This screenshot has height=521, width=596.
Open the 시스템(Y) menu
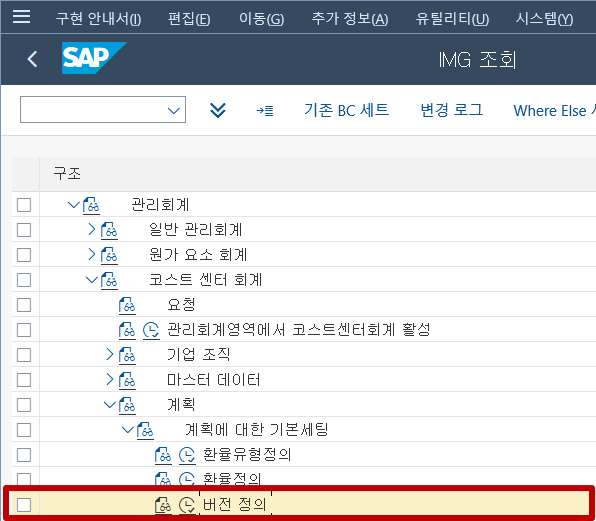544,19
